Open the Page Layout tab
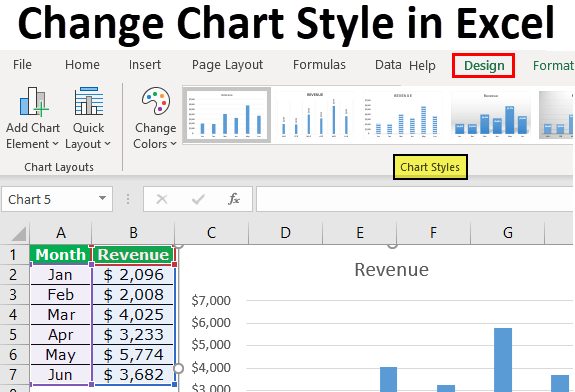 [227, 65]
